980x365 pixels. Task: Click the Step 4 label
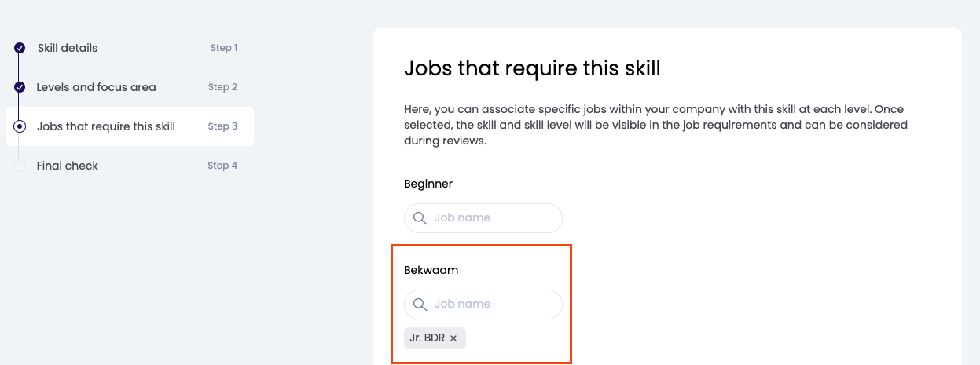click(x=222, y=166)
